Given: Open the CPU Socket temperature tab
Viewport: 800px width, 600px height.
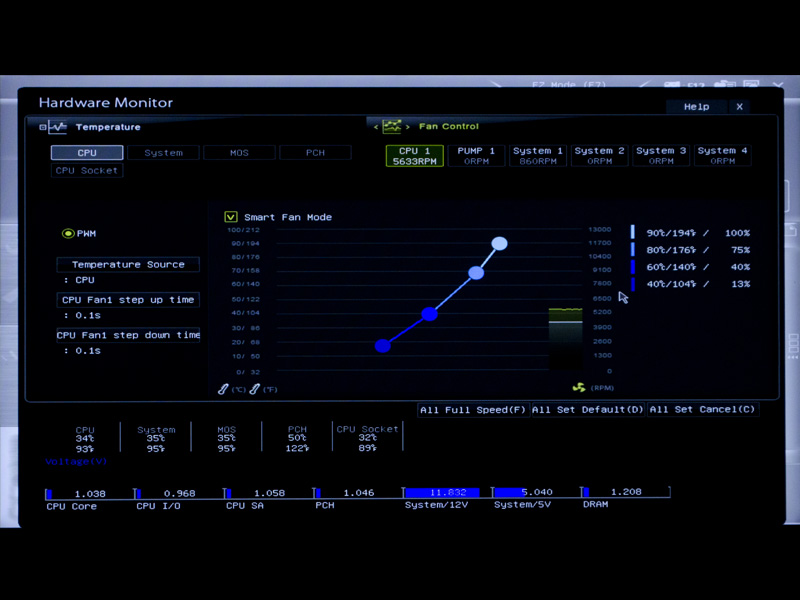Looking at the screenshot, I should tap(86, 170).
